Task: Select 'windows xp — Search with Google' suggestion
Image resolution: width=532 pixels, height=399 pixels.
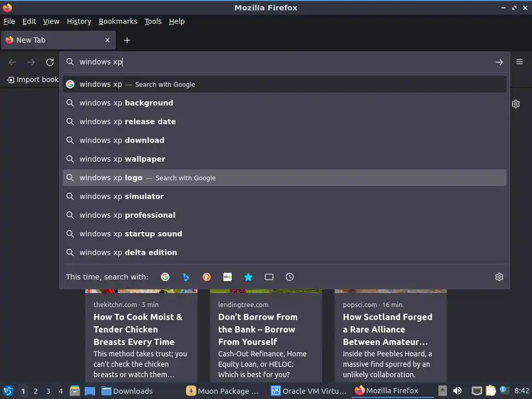Action: [285, 84]
